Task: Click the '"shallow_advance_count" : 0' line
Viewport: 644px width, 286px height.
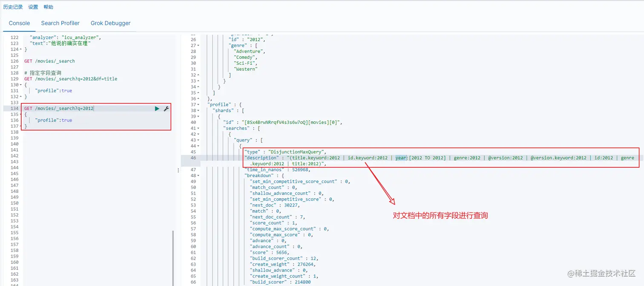Action: click(287, 193)
